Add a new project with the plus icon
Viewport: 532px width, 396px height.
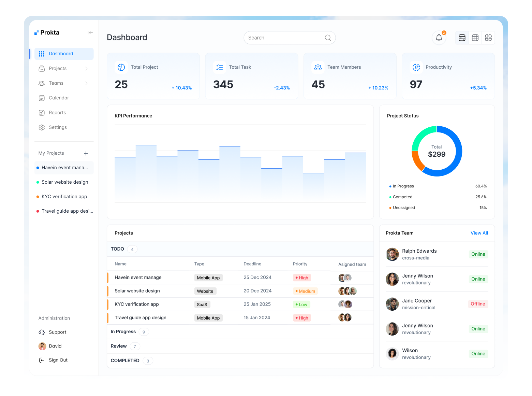(x=86, y=154)
